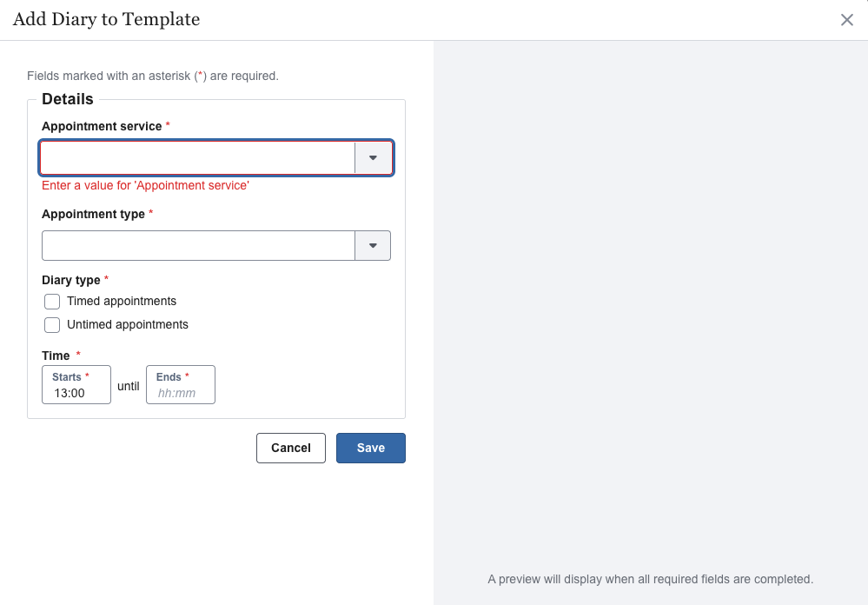Screen dimensions: 868x605
Task: Click the 'Add Diary to Template' title
Action: coord(106,20)
